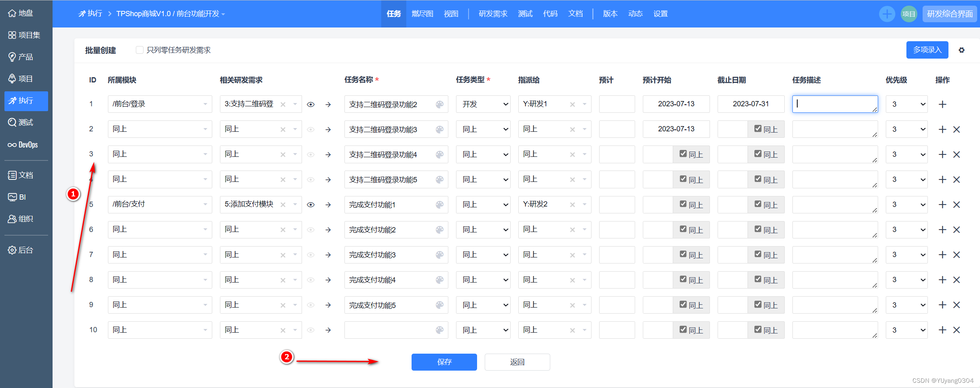This screenshot has width=980, height=388.
Task: Open BI in the sidebar
Action: pos(17,197)
